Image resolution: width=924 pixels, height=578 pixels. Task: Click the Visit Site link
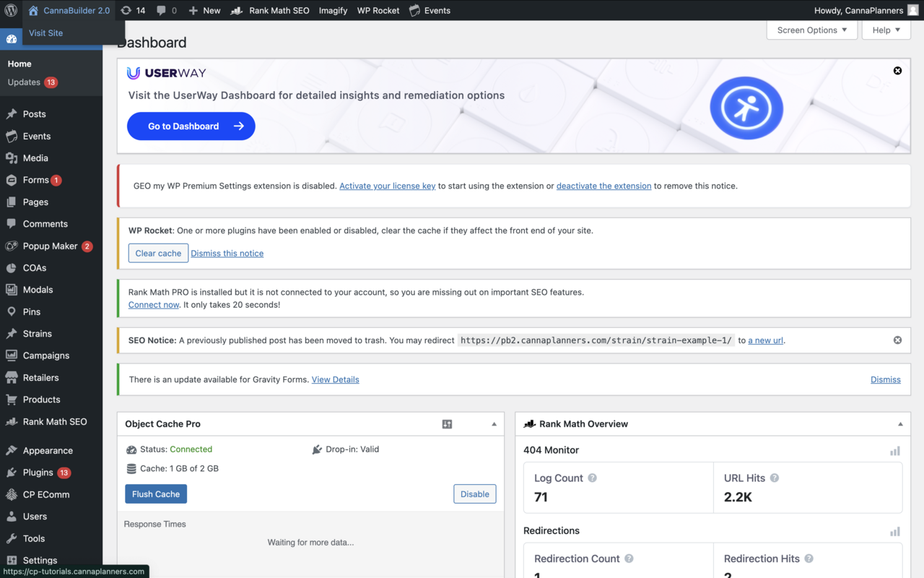click(x=45, y=33)
